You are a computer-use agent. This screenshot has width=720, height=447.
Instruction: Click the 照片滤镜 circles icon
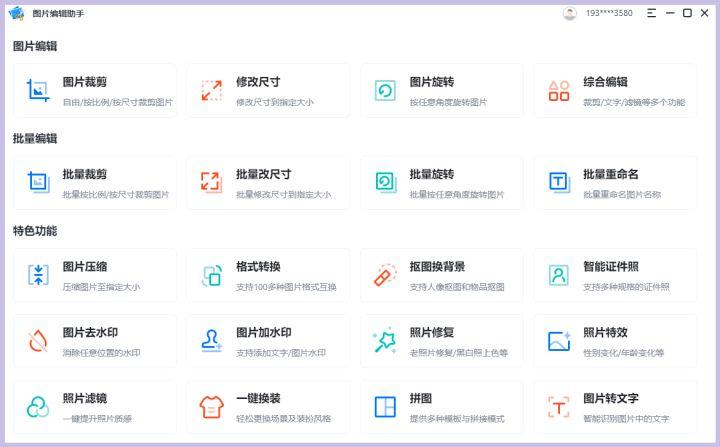[x=38, y=407]
